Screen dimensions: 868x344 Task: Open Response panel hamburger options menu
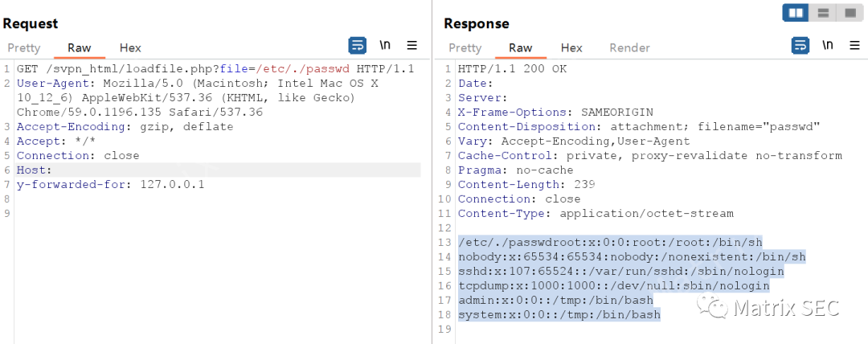coord(854,46)
